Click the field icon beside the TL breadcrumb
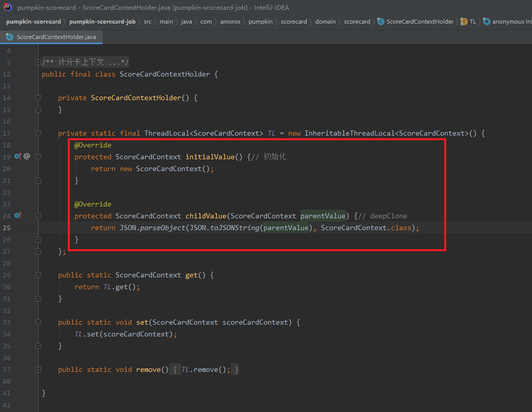 (x=464, y=22)
